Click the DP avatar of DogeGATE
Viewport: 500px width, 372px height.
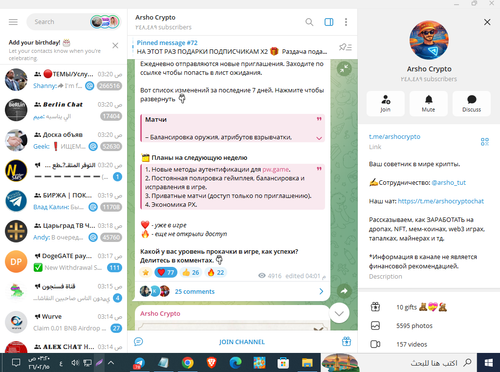click(16, 262)
